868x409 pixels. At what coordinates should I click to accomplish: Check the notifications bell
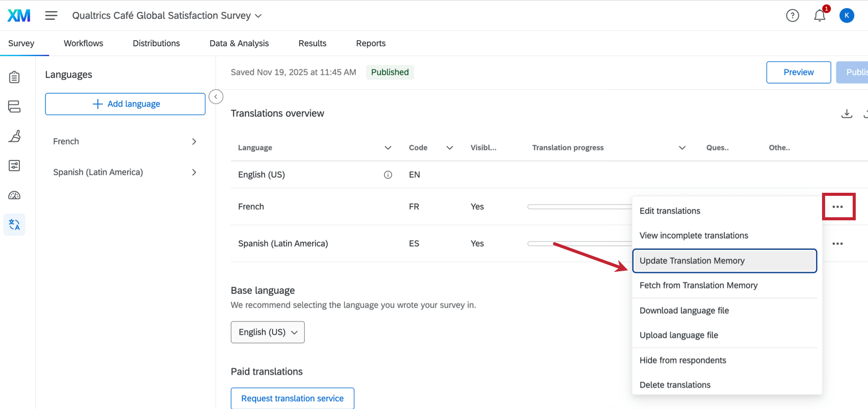tap(819, 16)
